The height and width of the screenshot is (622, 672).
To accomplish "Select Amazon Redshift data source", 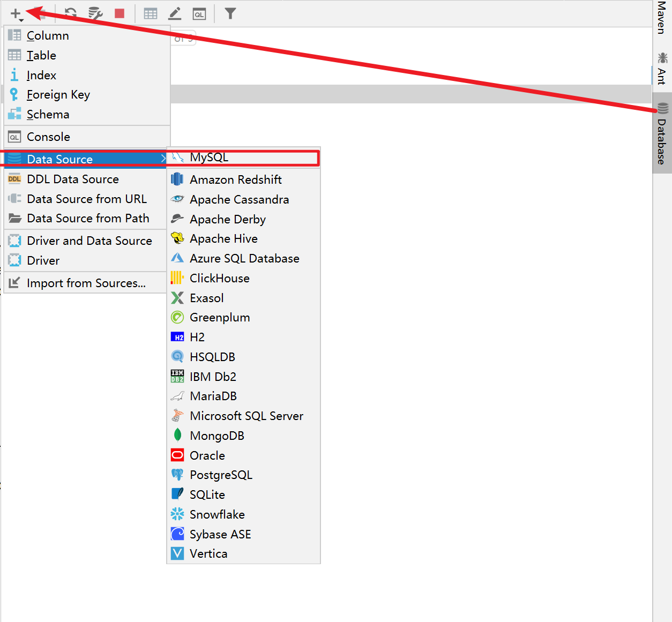I will click(x=244, y=179).
